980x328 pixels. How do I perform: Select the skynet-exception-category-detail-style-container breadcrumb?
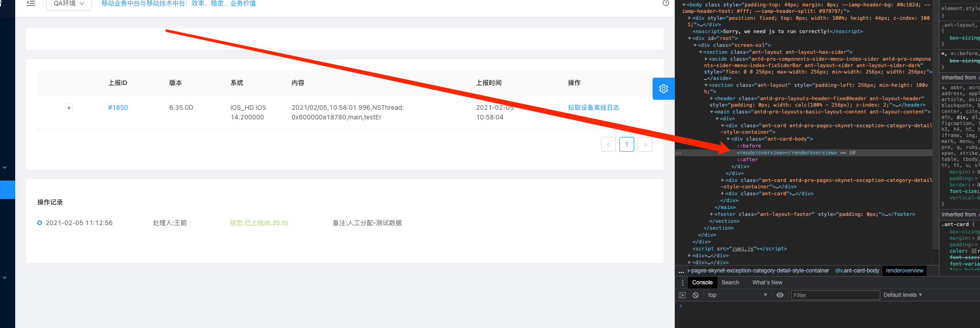[x=758, y=271]
